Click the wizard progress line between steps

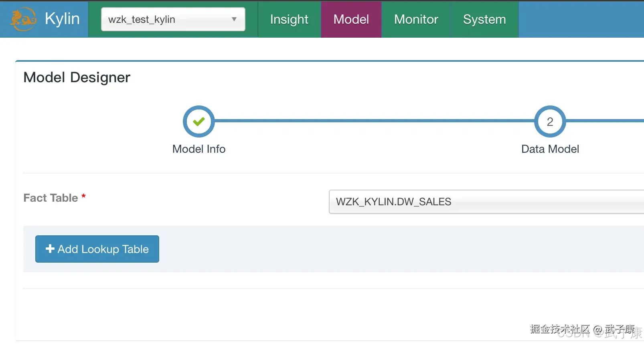click(x=373, y=121)
